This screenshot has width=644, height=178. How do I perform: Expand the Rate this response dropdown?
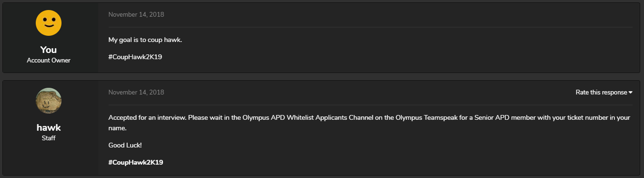pyautogui.click(x=604, y=93)
